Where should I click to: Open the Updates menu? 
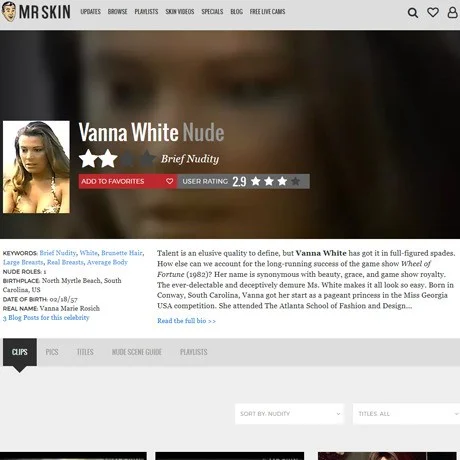click(x=90, y=12)
